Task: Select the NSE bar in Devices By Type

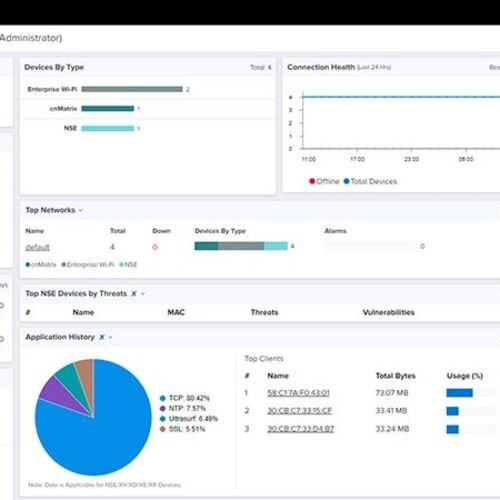Action: click(x=108, y=128)
